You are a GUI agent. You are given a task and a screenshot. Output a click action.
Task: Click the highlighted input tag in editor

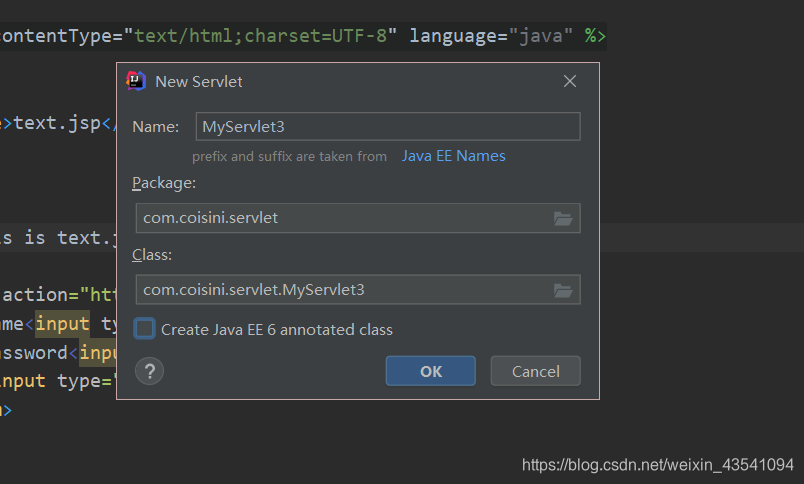click(62, 324)
